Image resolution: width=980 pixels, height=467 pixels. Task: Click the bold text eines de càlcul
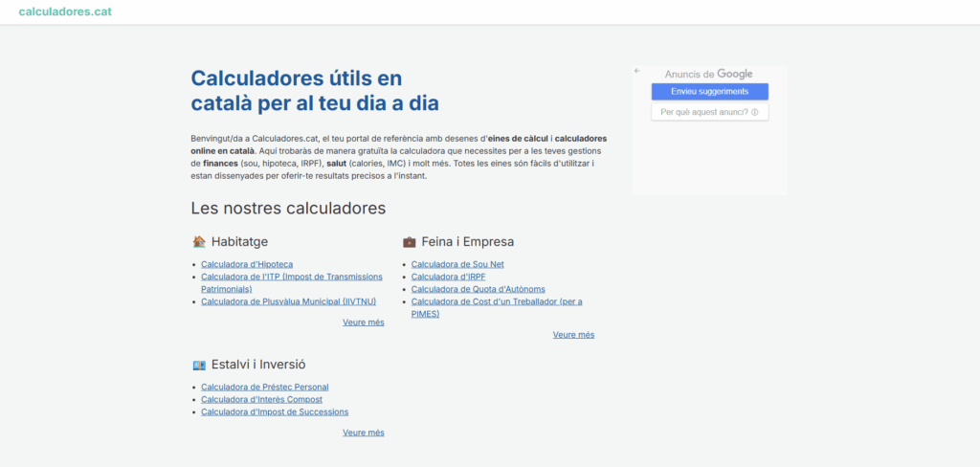(518, 138)
